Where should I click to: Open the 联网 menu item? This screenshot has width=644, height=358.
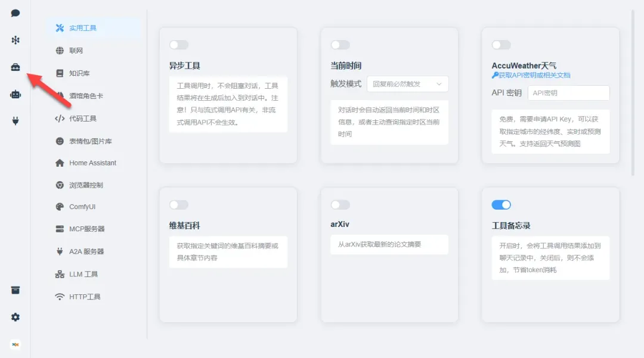[94, 51]
